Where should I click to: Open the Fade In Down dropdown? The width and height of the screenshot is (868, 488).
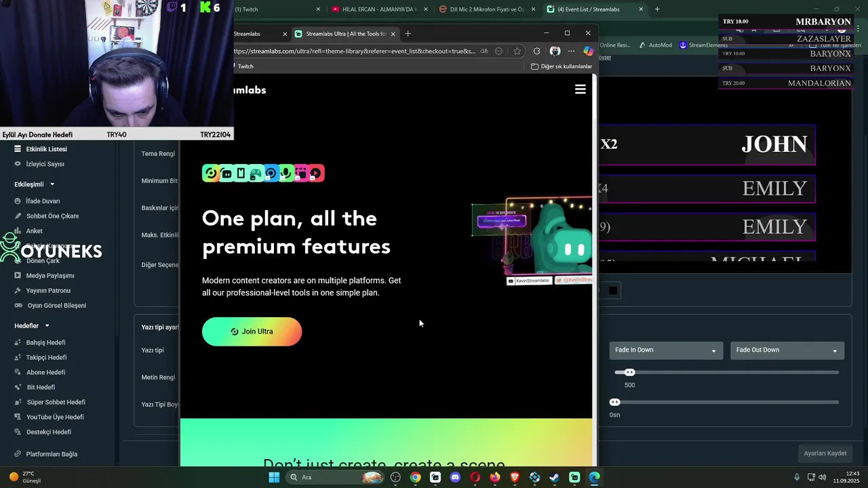665,350
